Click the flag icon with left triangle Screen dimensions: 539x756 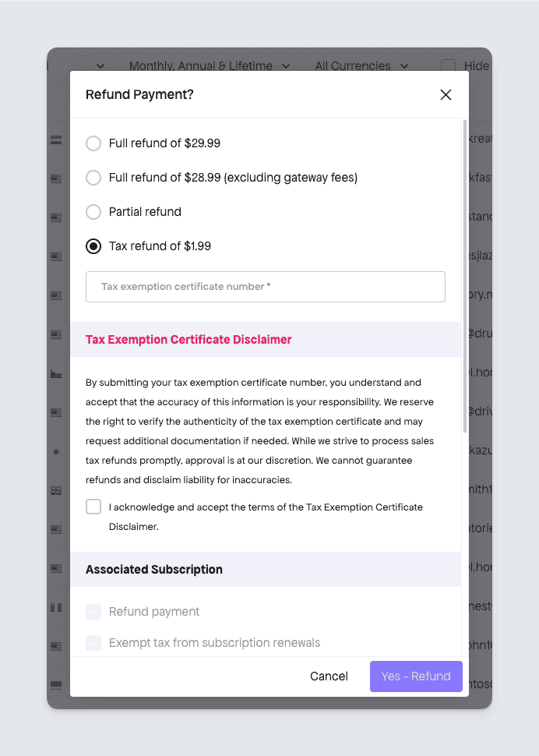[56, 373]
